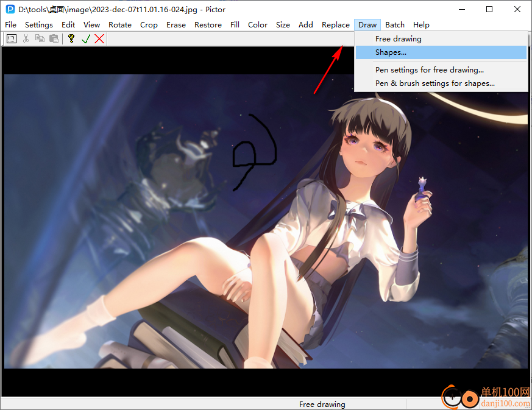The height and width of the screenshot is (410, 532).
Task: Click the Pictor app icon in title bar
Action: click(x=10, y=9)
